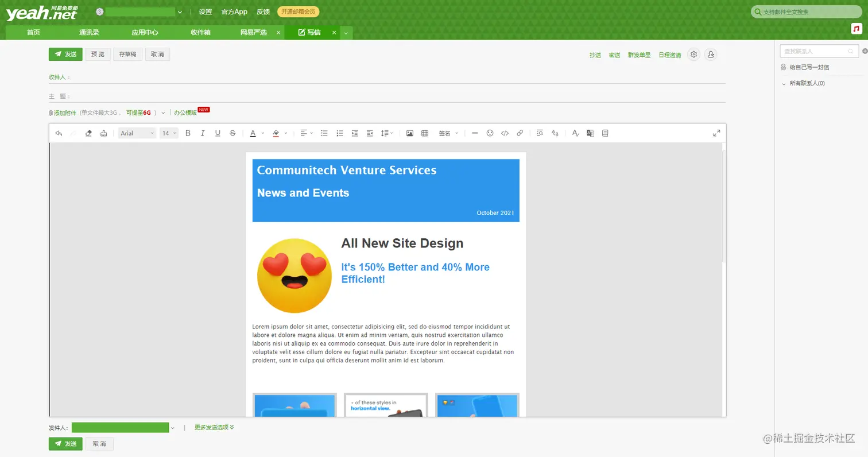The width and height of the screenshot is (868, 457).
Task: Click the 群发单显 link
Action: (639, 55)
